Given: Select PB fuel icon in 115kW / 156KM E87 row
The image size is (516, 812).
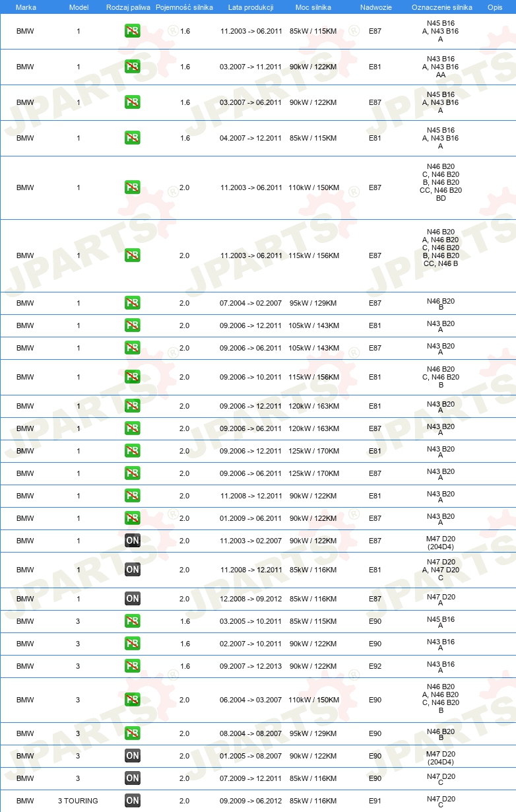Looking at the screenshot, I should click(133, 255).
